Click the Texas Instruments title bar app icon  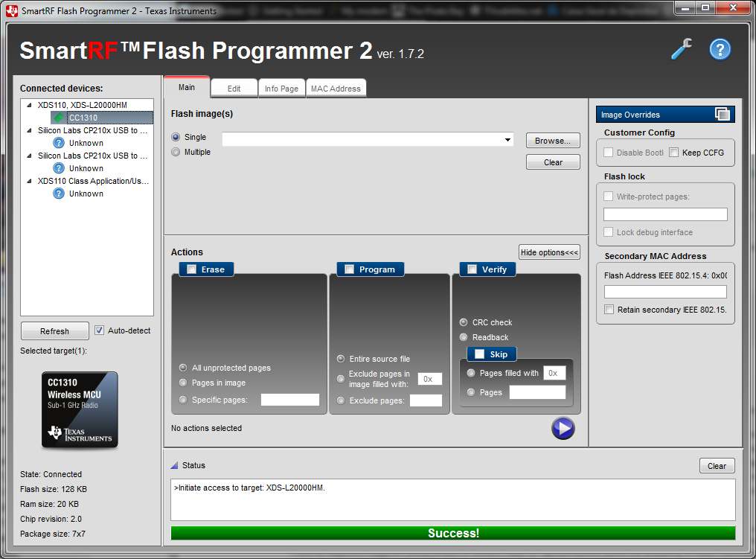click(12, 10)
